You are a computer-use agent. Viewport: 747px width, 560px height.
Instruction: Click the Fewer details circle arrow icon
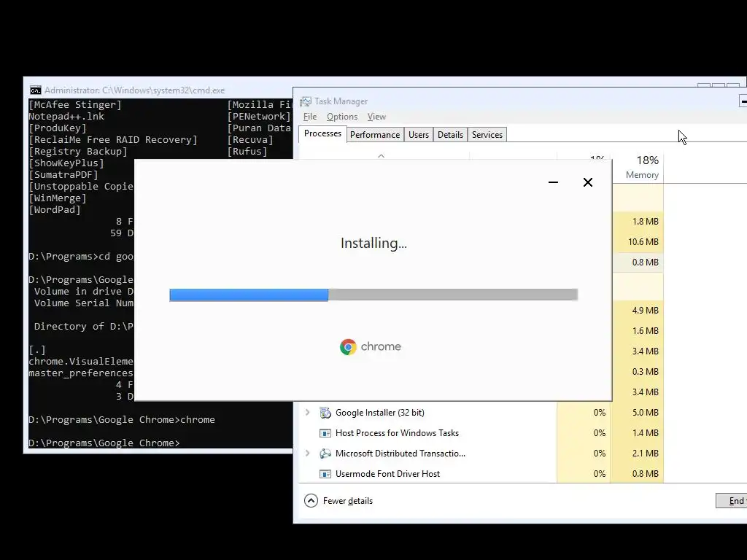click(311, 500)
